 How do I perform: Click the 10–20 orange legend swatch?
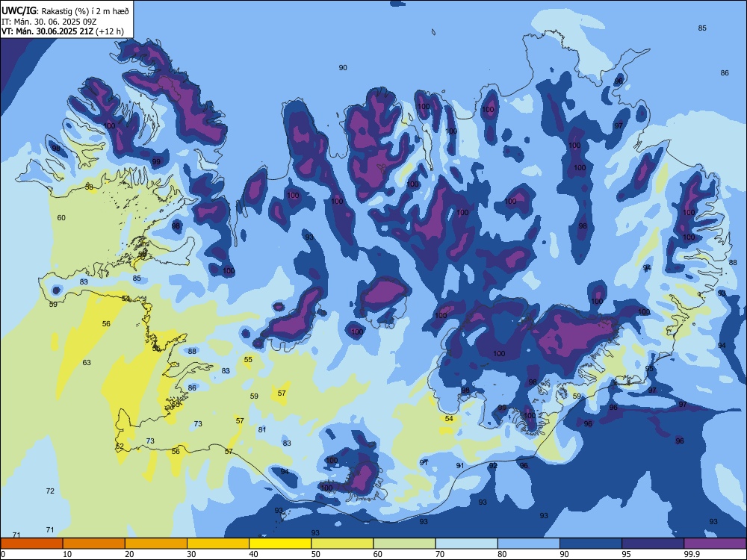pyautogui.click(x=94, y=544)
